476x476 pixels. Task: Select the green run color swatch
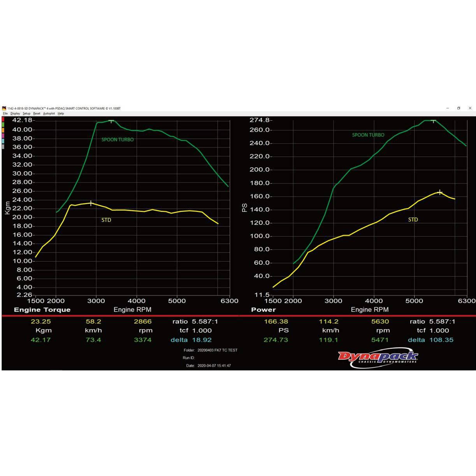tap(3, 125)
